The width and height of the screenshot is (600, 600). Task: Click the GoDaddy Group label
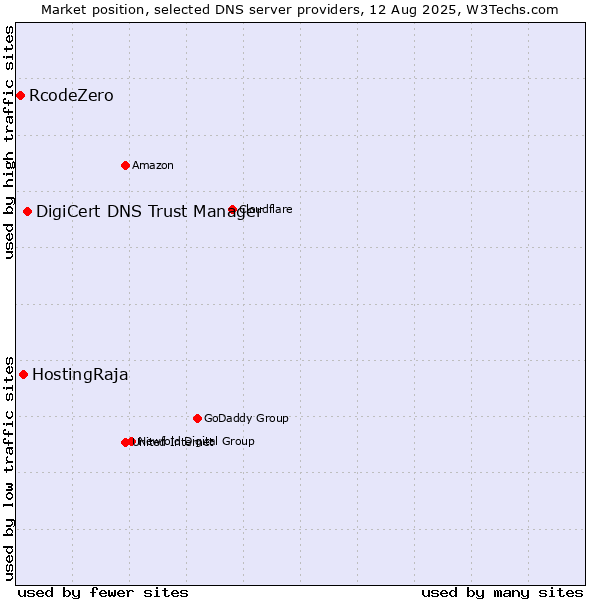[246, 418]
